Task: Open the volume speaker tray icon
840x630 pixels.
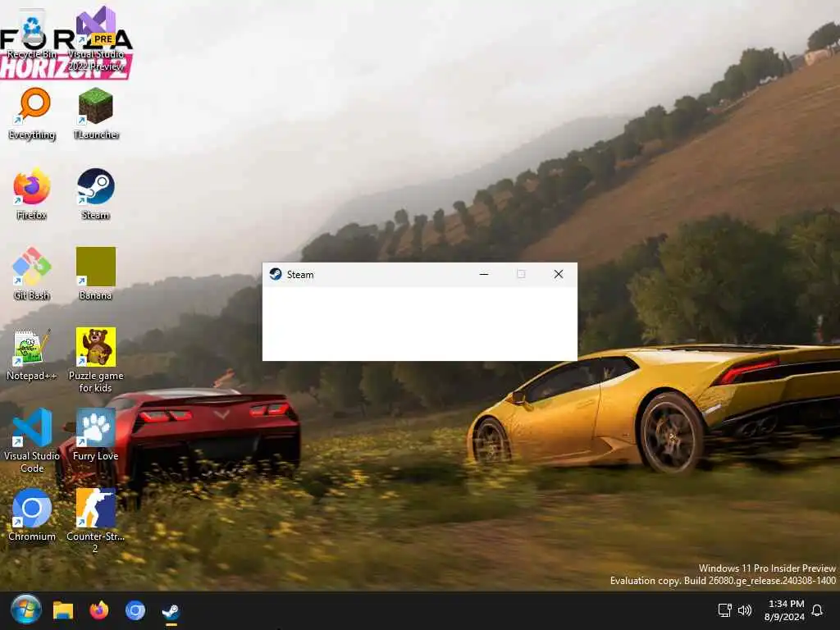Action: pos(745,610)
